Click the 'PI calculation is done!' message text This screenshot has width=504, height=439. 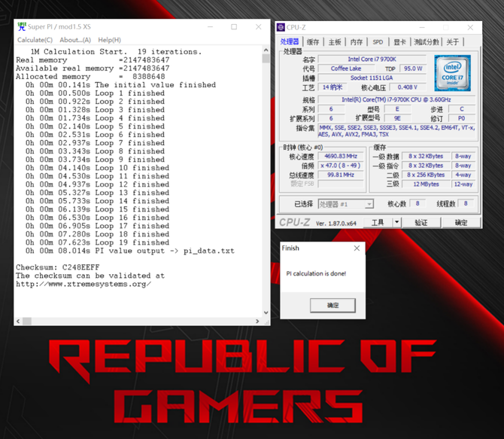(316, 273)
